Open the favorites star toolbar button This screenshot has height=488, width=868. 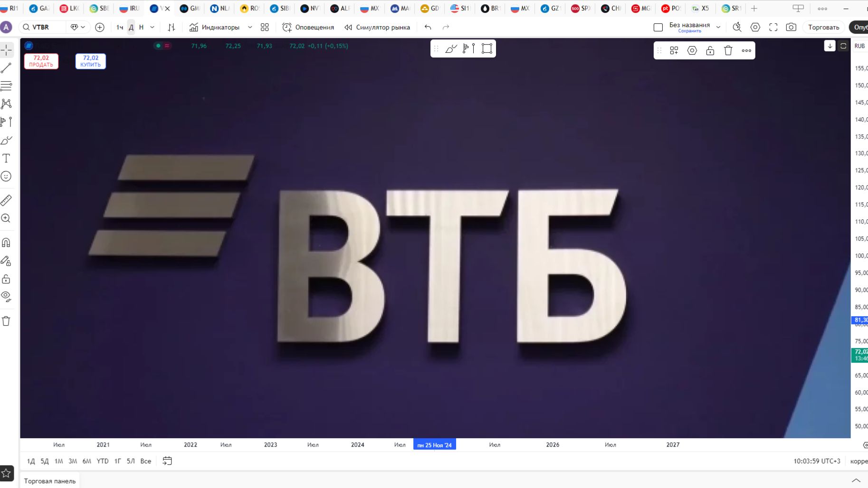[6, 473]
